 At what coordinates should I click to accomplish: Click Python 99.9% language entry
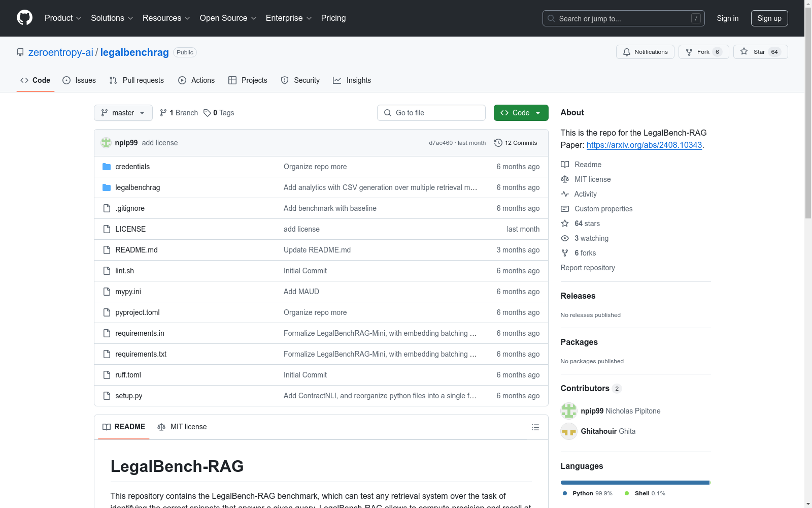tap(588, 493)
